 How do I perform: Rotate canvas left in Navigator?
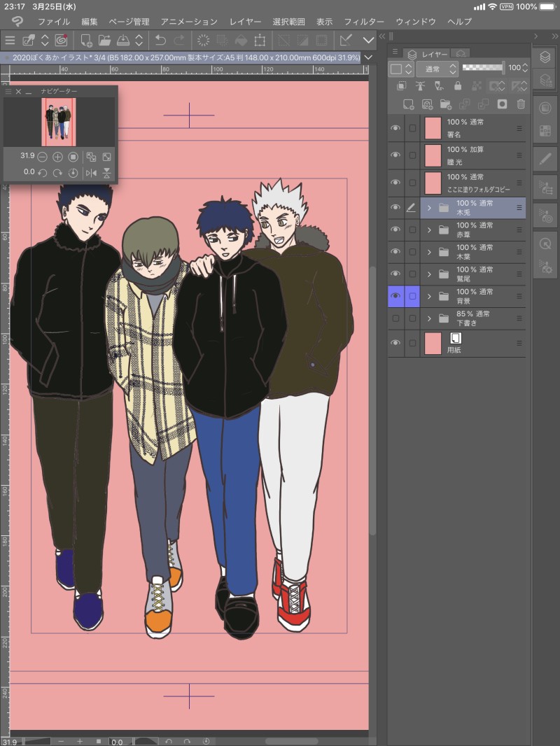point(42,173)
